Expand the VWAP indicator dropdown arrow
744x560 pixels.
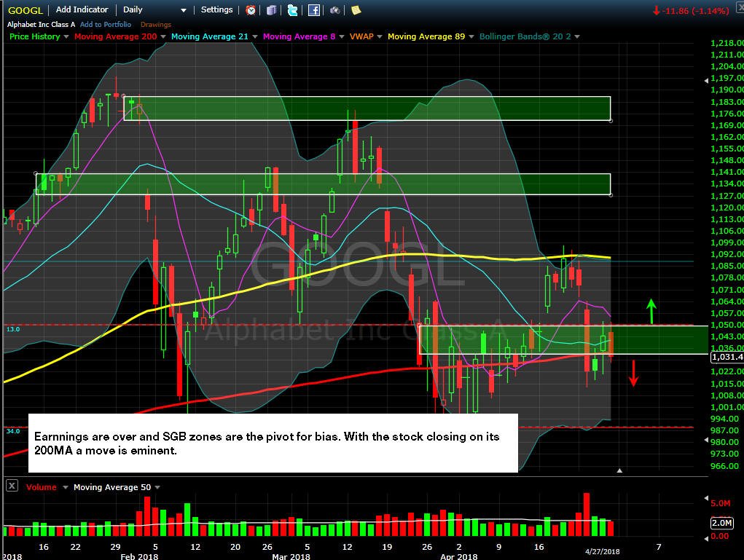(x=379, y=36)
